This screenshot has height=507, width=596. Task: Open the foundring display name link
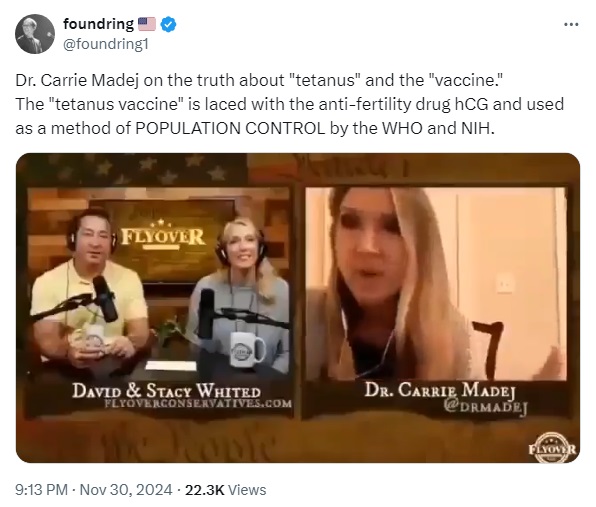point(98,24)
